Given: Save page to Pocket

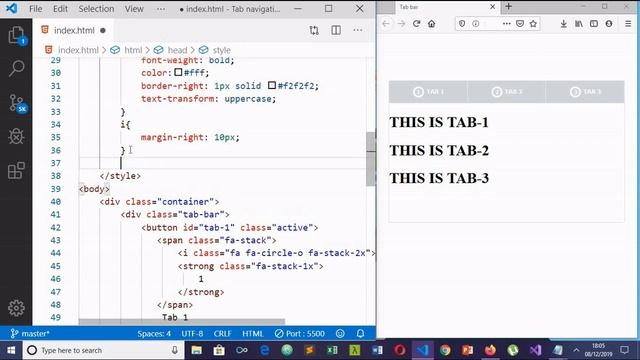Looking at the screenshot, I should click(x=520, y=24).
